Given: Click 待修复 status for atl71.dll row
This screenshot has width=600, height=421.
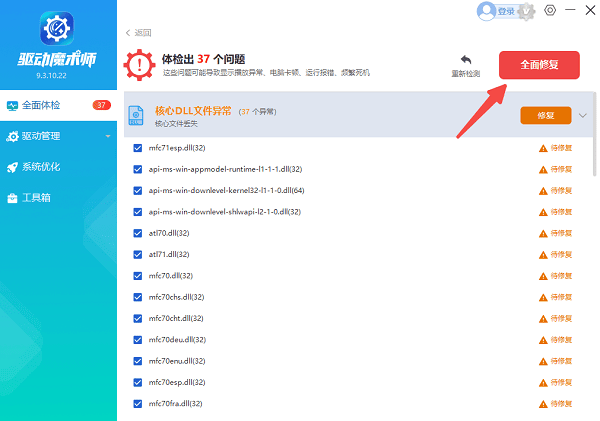Looking at the screenshot, I should (x=561, y=255).
